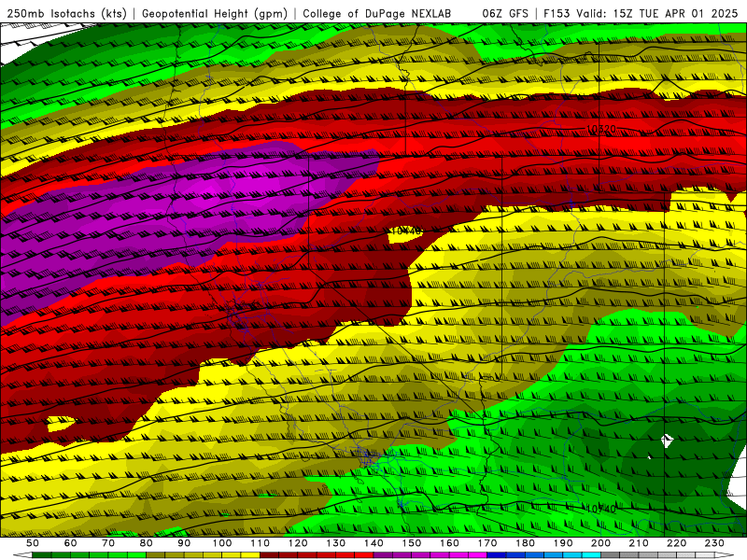
Task: Click the 50 value on the colorbar scale
Action: [x=33, y=543]
